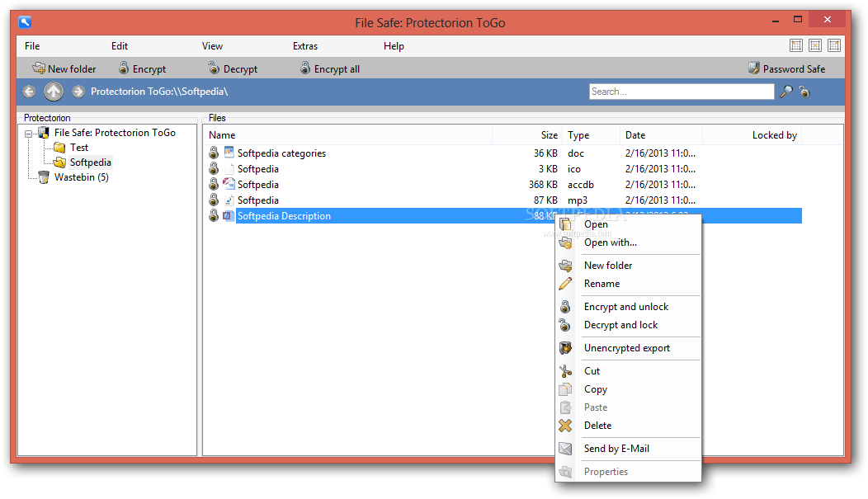This screenshot has height=499, width=868.
Task: Click the highlighted Softpedia Description file name
Action: [284, 216]
